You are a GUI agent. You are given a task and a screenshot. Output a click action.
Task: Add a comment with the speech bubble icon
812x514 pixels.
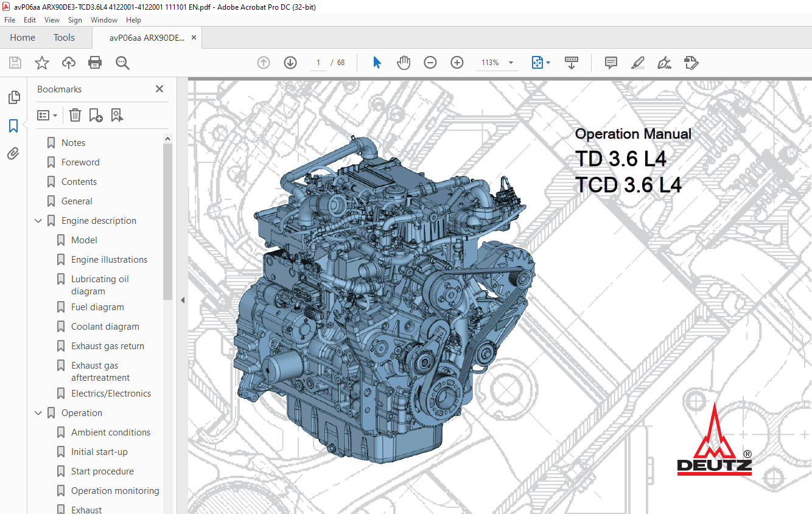611,63
